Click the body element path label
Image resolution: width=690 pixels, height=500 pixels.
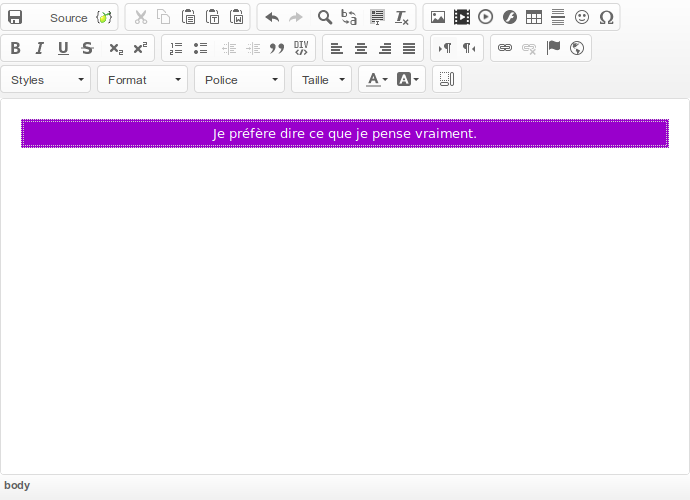(x=17, y=486)
